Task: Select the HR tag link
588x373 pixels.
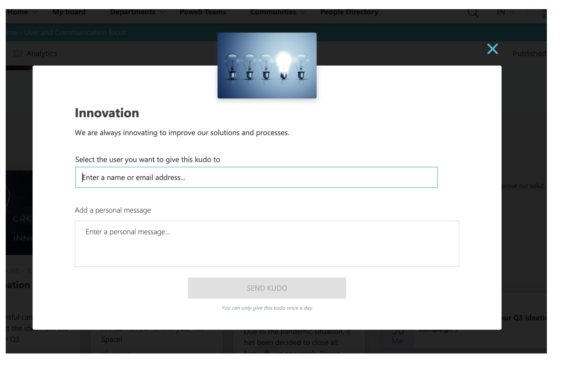Action: pyautogui.click(x=15, y=270)
